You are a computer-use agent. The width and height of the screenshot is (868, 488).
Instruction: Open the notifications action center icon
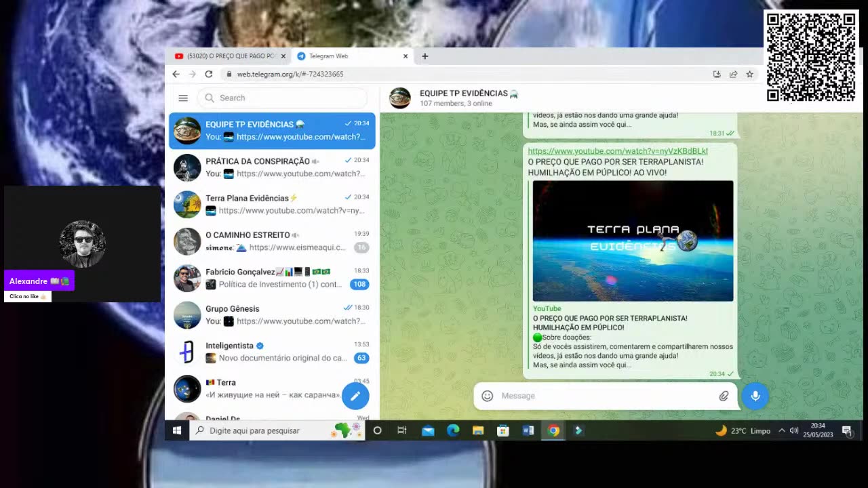coord(847,430)
